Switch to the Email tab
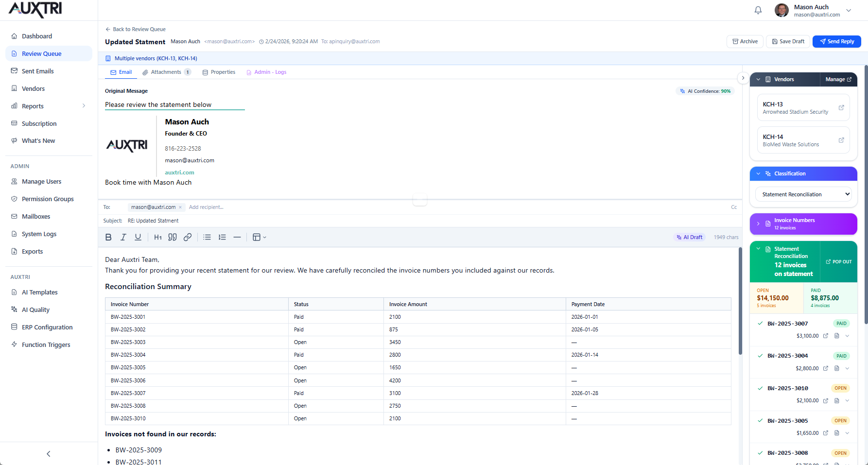This screenshot has height=465, width=868. (121, 72)
